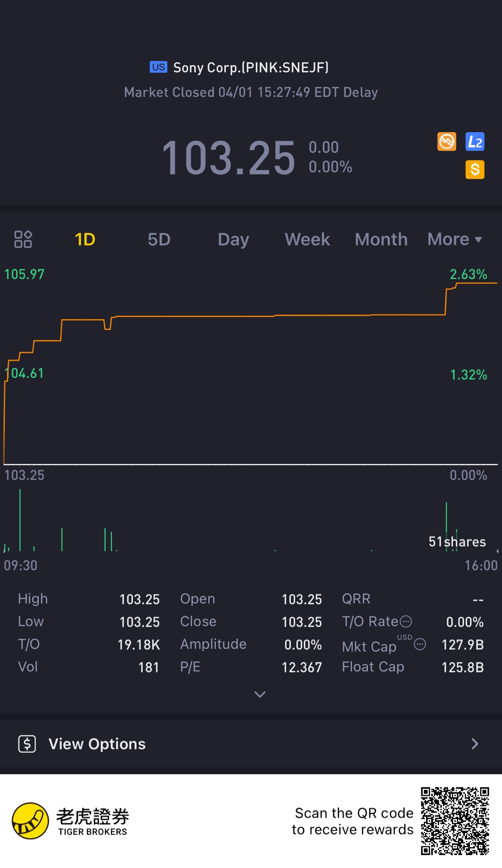Tap the T/O Rate info icon
The width and height of the screenshot is (502, 868).
point(406,621)
